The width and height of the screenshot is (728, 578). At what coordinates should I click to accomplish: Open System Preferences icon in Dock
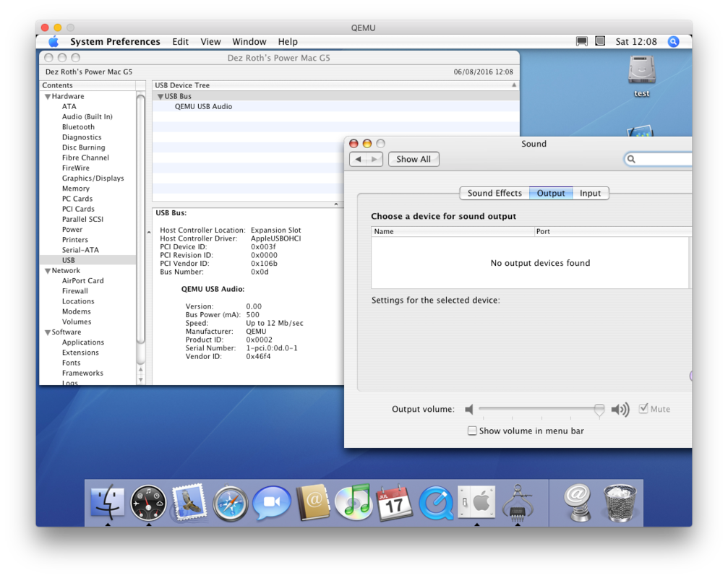point(476,502)
